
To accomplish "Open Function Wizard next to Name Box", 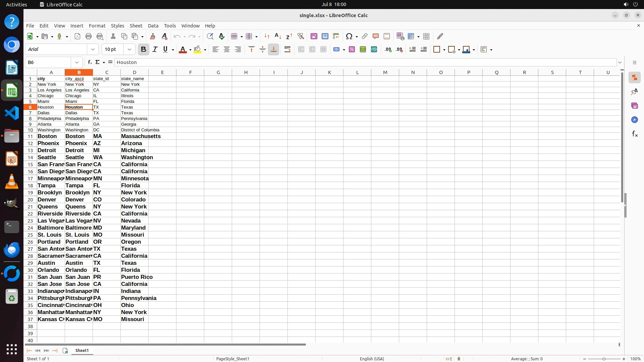I will (90, 62).
